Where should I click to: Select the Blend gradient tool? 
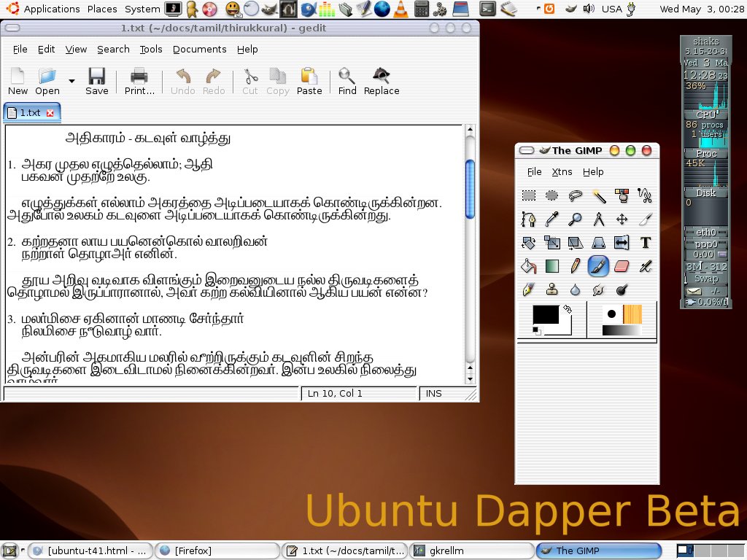click(x=551, y=266)
